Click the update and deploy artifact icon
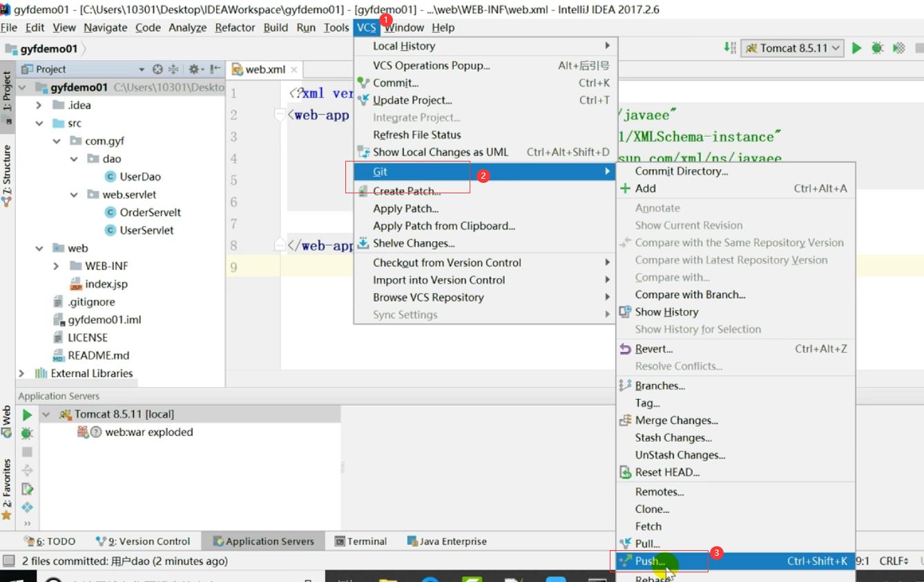Image resolution: width=924 pixels, height=582 pixels. 27,489
